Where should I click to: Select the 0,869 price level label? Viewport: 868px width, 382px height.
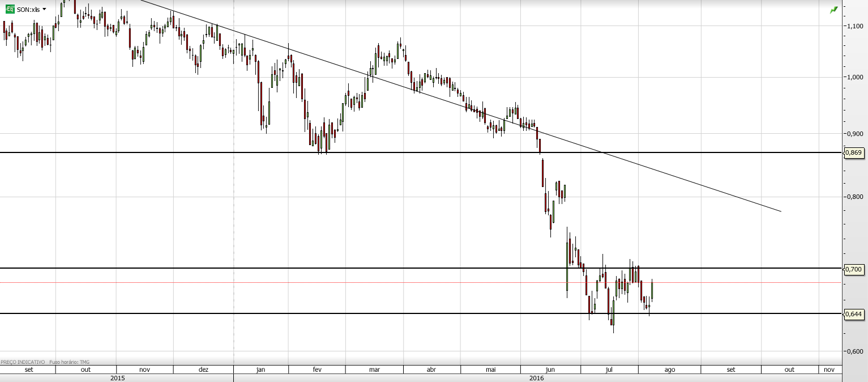tap(854, 152)
